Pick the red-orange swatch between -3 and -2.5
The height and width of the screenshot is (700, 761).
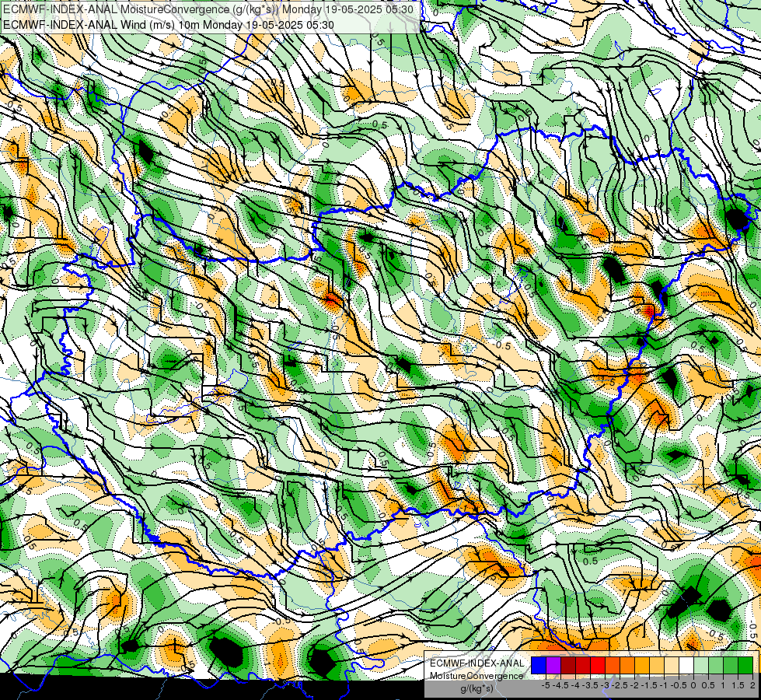(x=613, y=665)
